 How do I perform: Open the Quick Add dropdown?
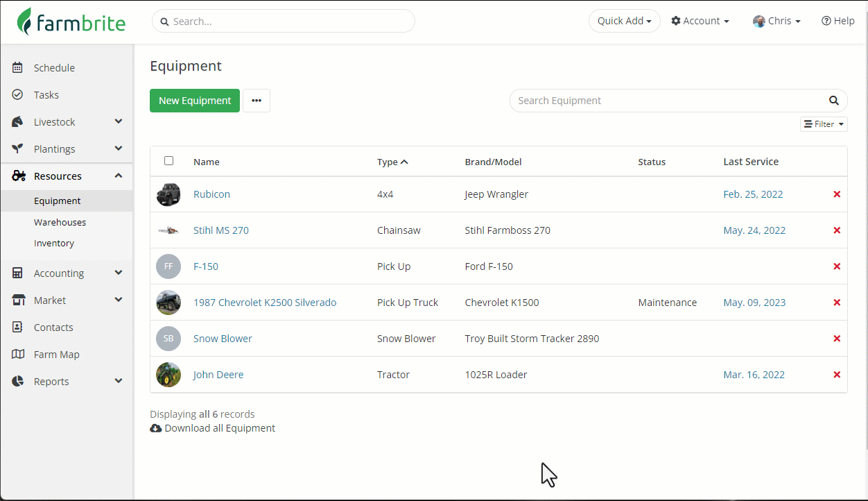pyautogui.click(x=625, y=22)
